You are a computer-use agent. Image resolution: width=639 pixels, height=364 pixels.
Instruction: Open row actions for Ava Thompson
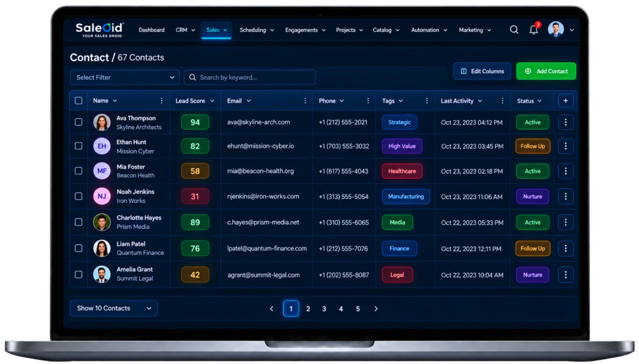click(566, 122)
